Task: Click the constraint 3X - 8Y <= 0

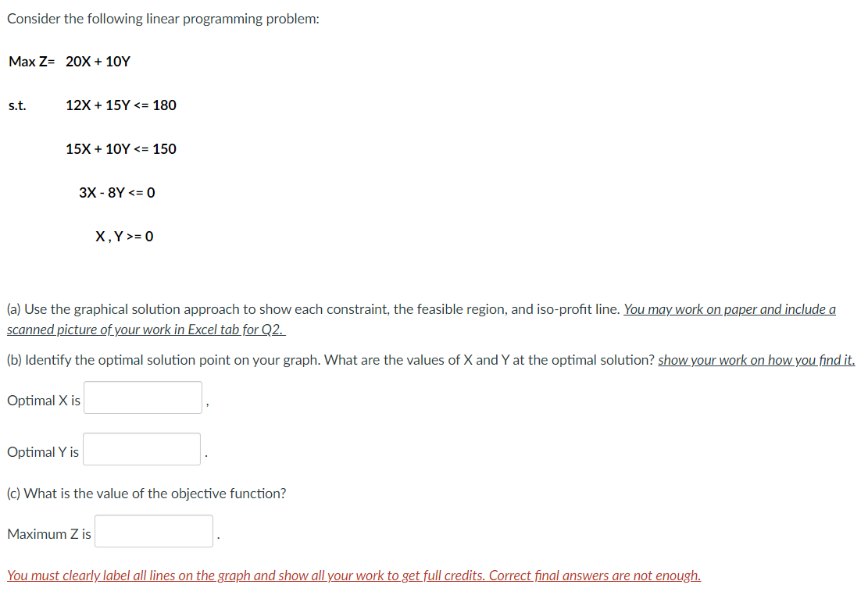Action: (116, 192)
